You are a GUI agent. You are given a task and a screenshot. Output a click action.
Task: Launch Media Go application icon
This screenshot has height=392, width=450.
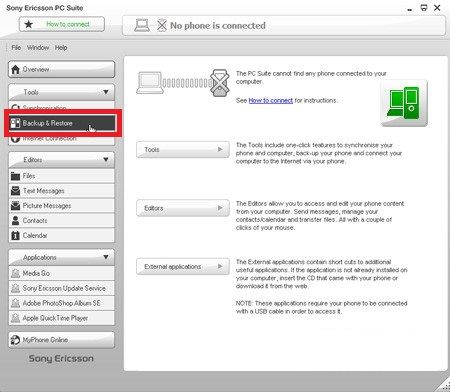(15, 273)
